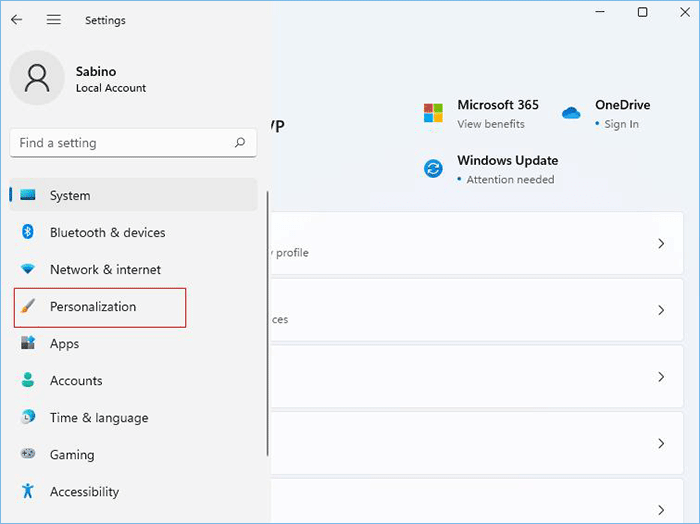Viewport: 700px width, 524px height.
Task: Click the Windows Update sync icon
Action: coord(433,168)
